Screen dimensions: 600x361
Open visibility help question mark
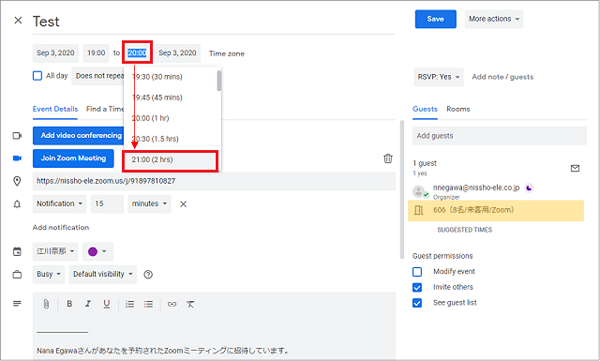(148, 274)
